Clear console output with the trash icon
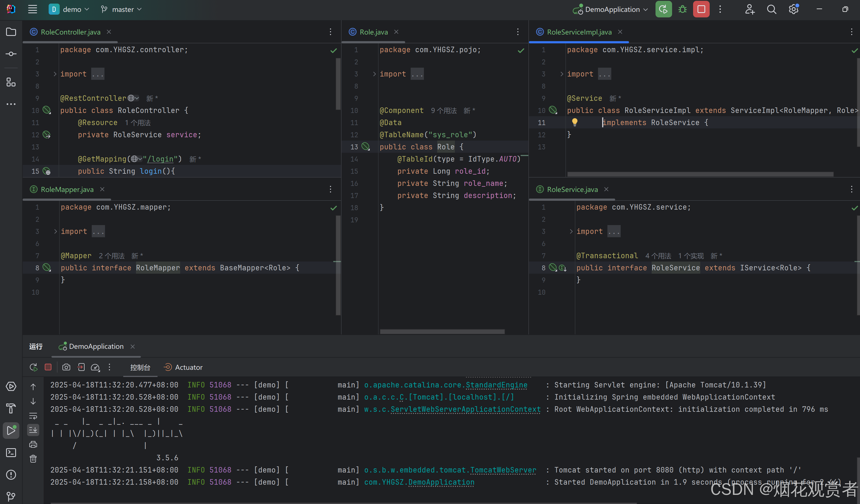Image resolution: width=860 pixels, height=504 pixels. pos(33,459)
